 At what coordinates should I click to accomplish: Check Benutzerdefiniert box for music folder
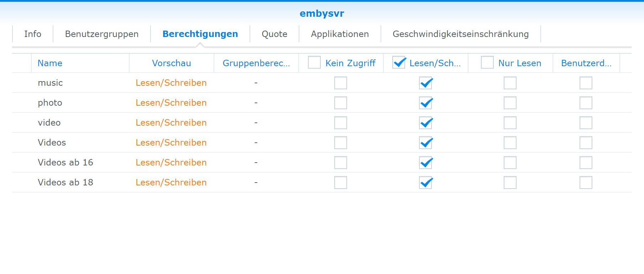586,83
